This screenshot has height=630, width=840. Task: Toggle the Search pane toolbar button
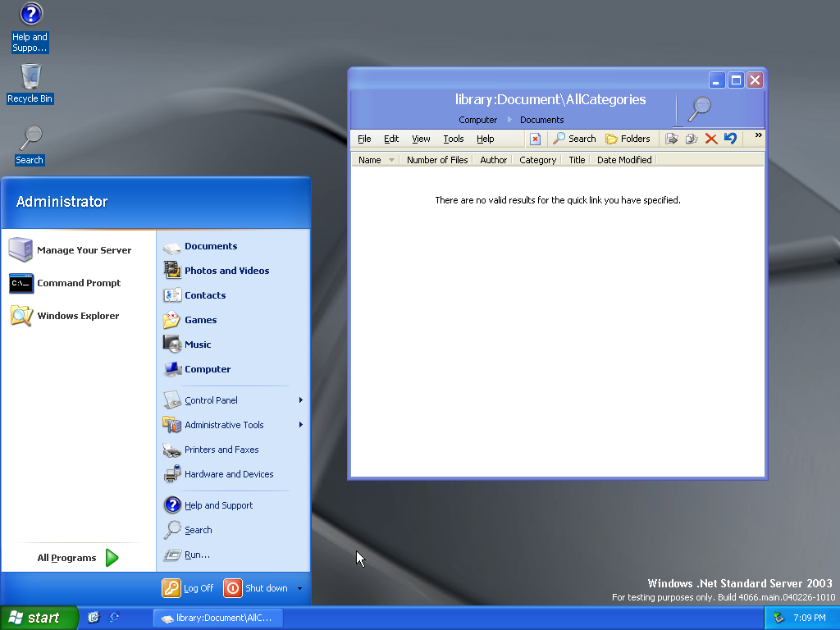click(574, 139)
